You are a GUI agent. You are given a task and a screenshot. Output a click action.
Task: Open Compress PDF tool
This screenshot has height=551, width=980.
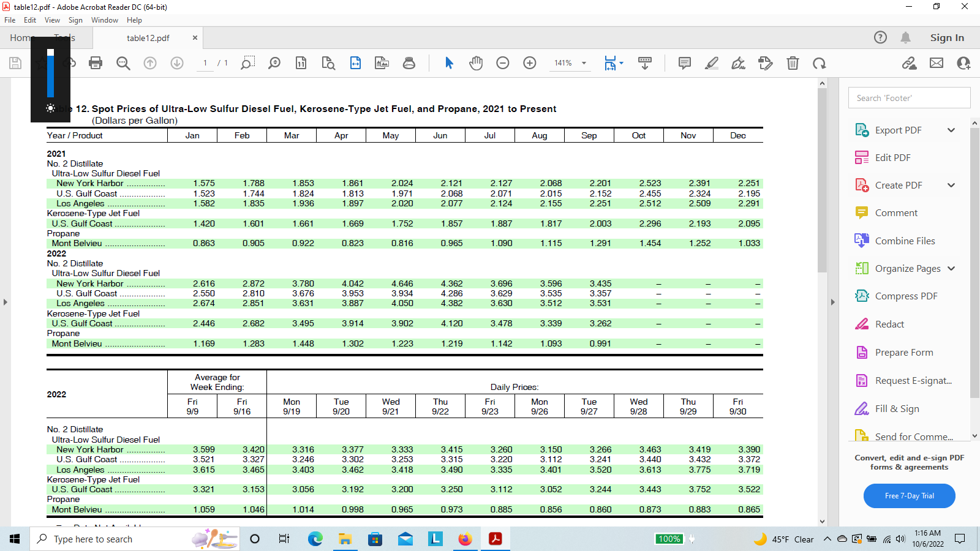tap(896, 296)
